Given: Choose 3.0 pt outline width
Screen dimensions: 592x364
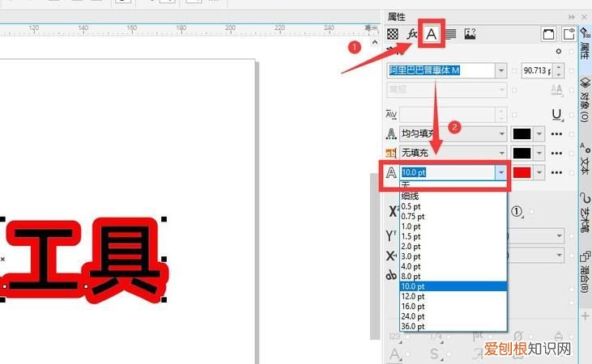Looking at the screenshot, I should click(453, 256).
